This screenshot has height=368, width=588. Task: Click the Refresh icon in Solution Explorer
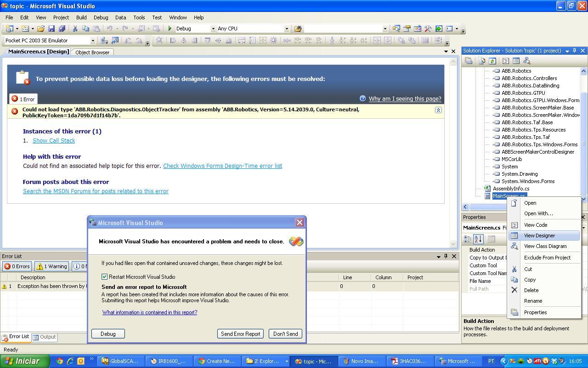click(x=492, y=61)
